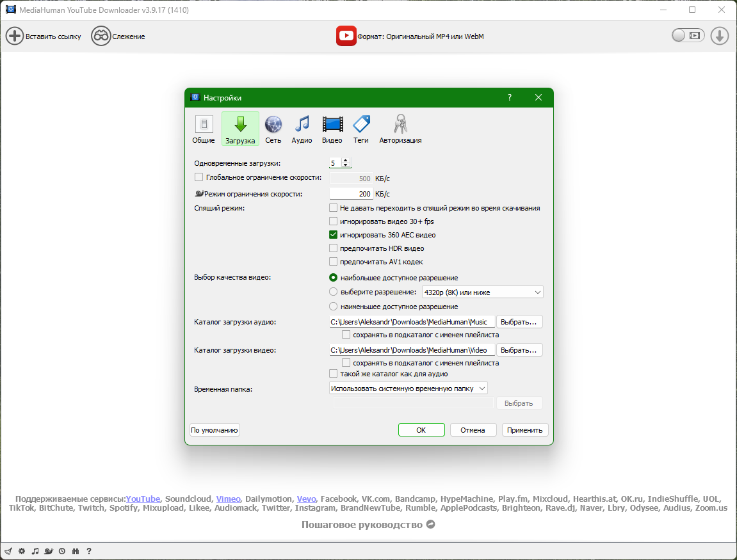Select the lowest available resolution radio button
Image resolution: width=737 pixels, height=560 pixels.
pyautogui.click(x=333, y=307)
